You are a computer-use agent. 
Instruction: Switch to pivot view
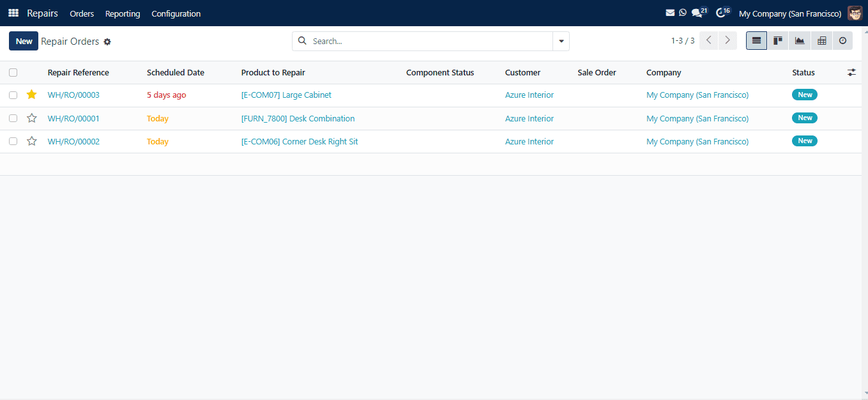click(x=821, y=41)
